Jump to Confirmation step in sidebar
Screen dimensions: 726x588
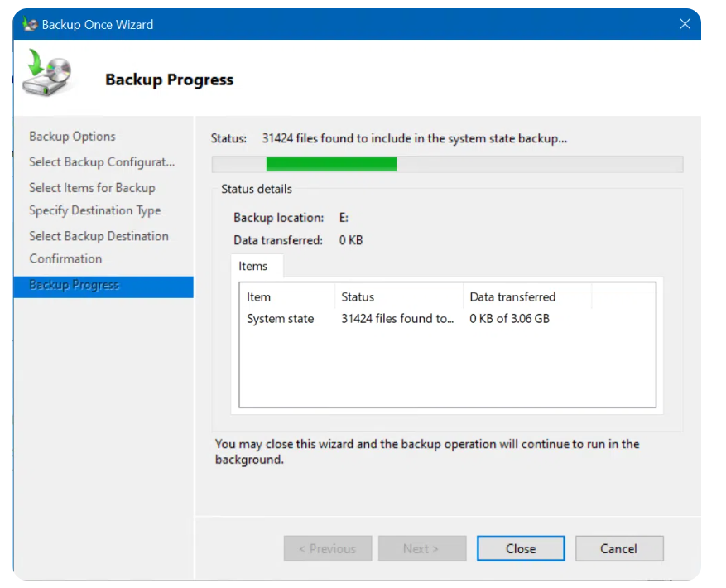(65, 258)
